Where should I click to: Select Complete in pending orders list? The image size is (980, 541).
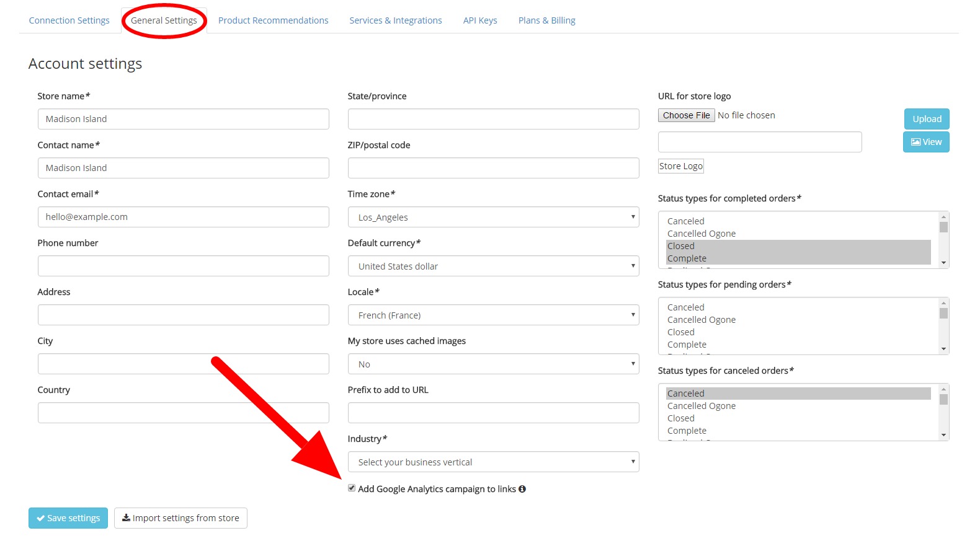(798, 345)
